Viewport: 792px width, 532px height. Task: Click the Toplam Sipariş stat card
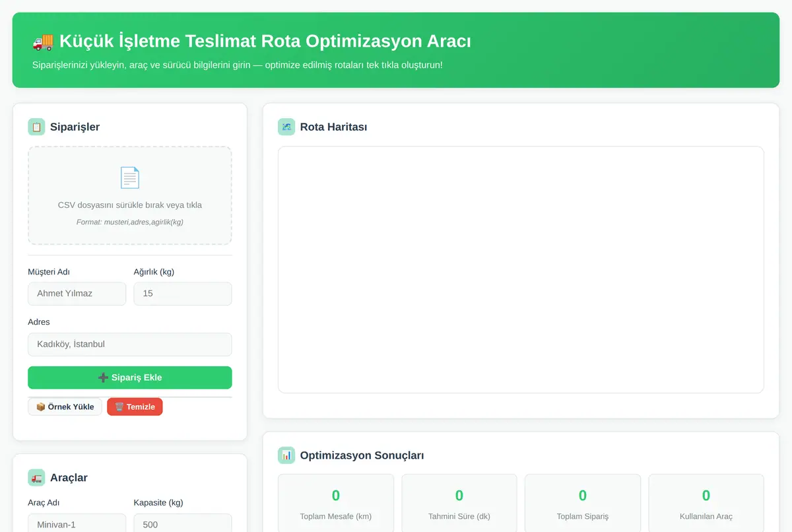[583, 503]
